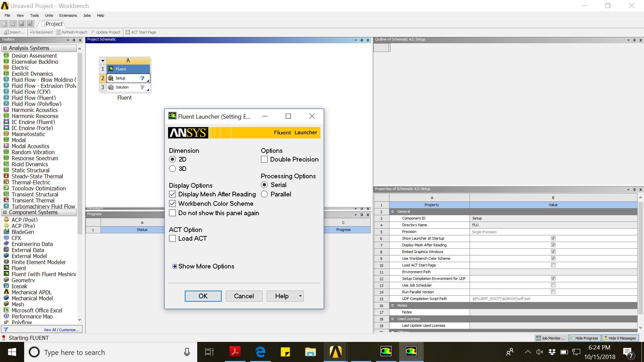
Task: Click the Save As toolbar icon
Action: (30, 24)
